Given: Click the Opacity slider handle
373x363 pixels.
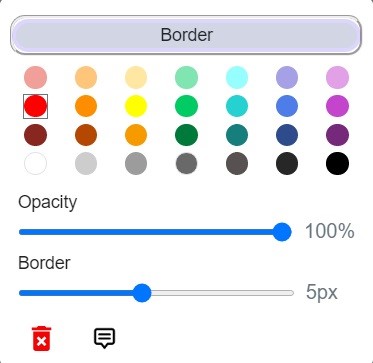Looking at the screenshot, I should 282,232.
